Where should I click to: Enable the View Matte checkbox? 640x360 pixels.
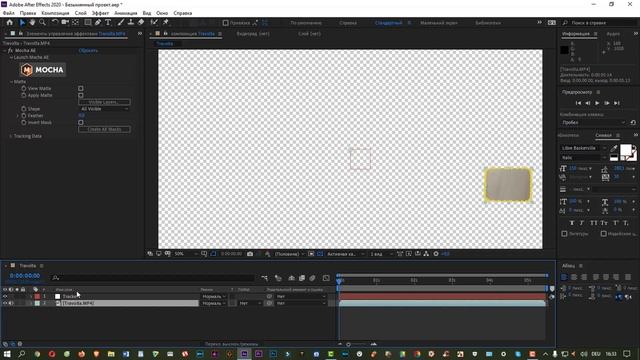pyautogui.click(x=81, y=88)
